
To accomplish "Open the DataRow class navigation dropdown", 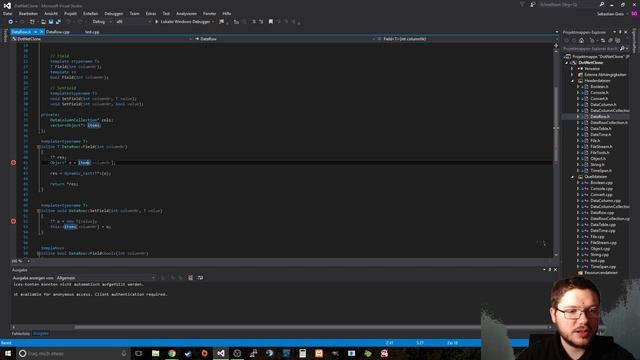I will (x=284, y=39).
